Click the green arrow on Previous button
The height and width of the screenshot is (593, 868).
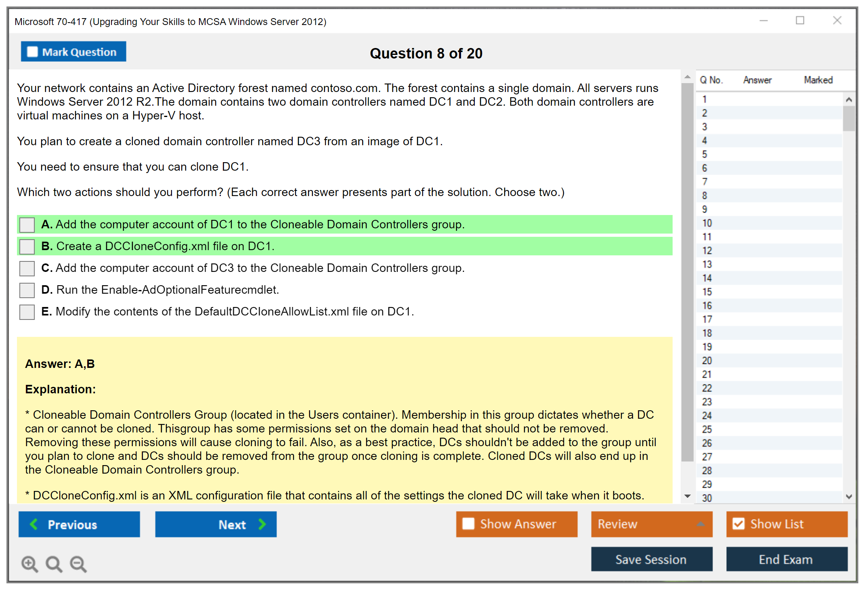click(34, 524)
